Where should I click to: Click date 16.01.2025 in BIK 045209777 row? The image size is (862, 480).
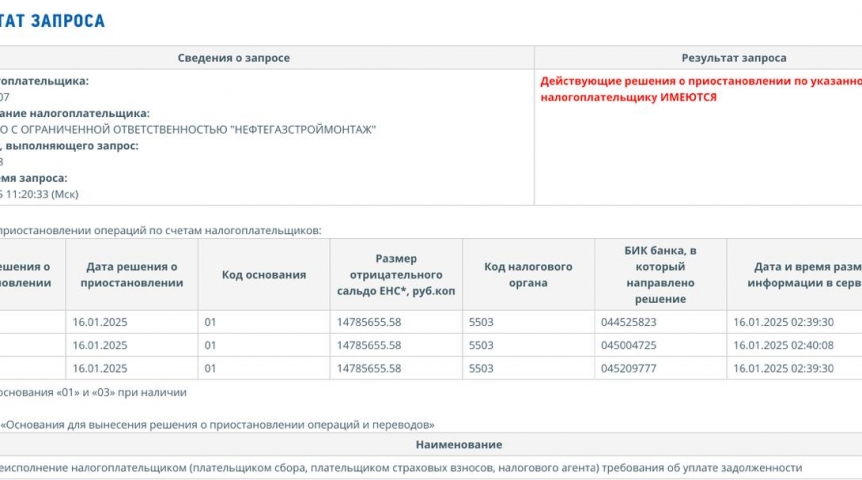(x=100, y=368)
